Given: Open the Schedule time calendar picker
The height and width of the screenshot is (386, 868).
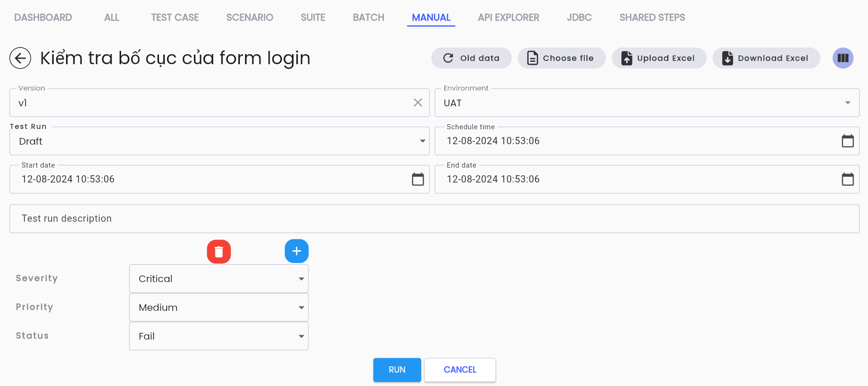Looking at the screenshot, I should [x=847, y=141].
